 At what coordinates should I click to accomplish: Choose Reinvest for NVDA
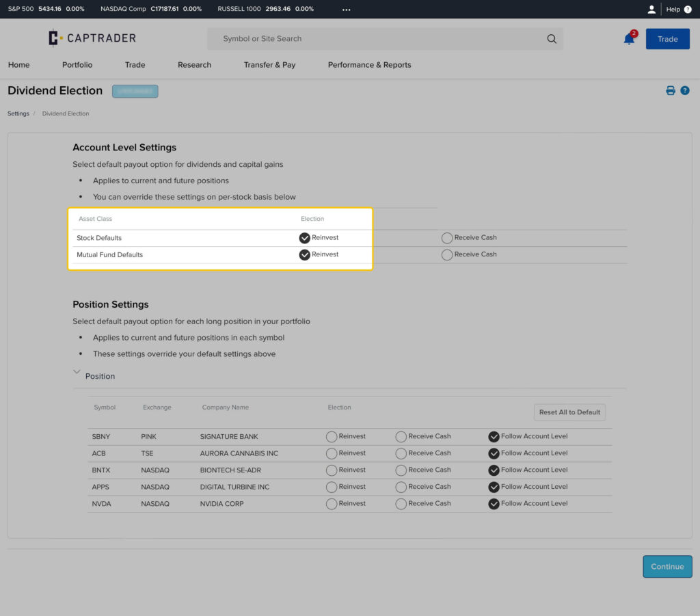click(x=332, y=504)
